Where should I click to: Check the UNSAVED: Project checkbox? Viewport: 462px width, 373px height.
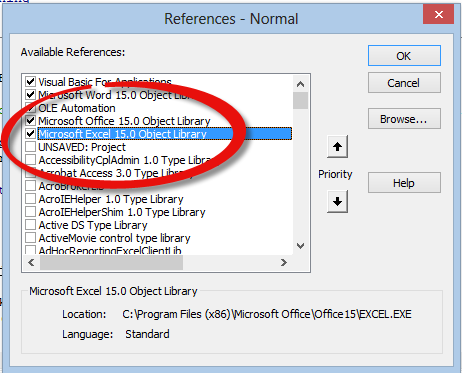[x=30, y=147]
